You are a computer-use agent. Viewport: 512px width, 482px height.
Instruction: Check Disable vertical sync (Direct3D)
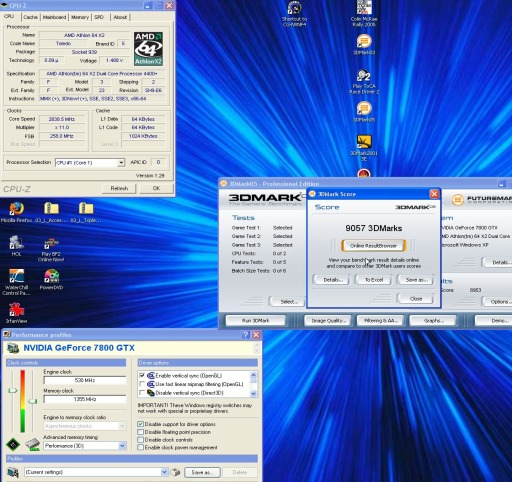(142, 393)
